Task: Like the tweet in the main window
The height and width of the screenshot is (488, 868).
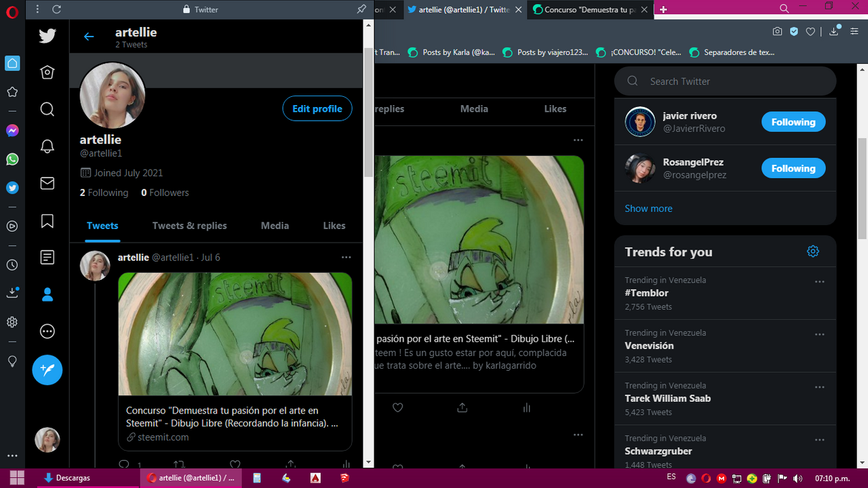Action: pos(398,407)
